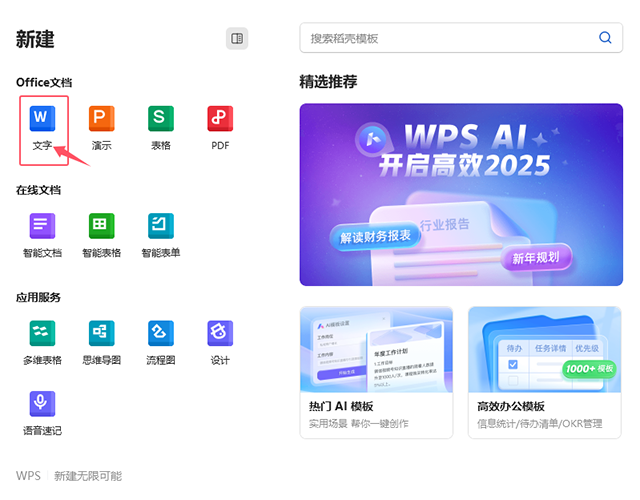Click the 设计 label text
The height and width of the screenshot is (500, 640).
click(x=220, y=360)
